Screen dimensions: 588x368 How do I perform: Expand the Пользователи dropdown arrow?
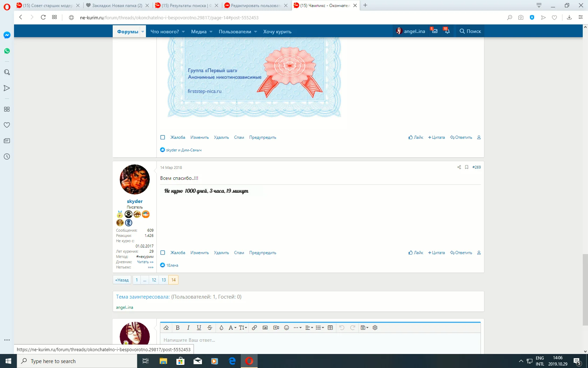[x=255, y=32]
